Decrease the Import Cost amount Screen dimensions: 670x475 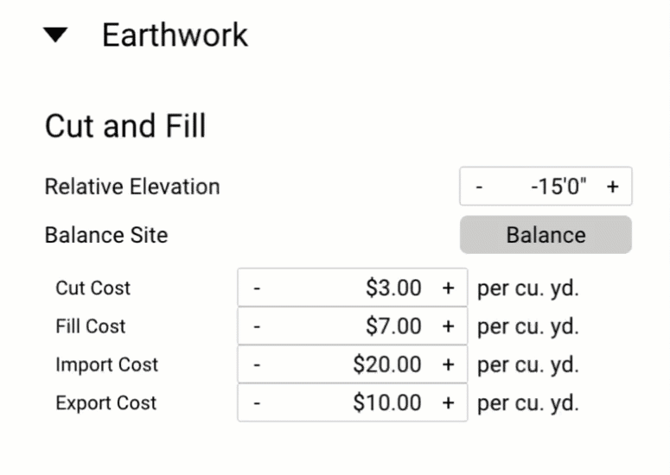coord(257,365)
